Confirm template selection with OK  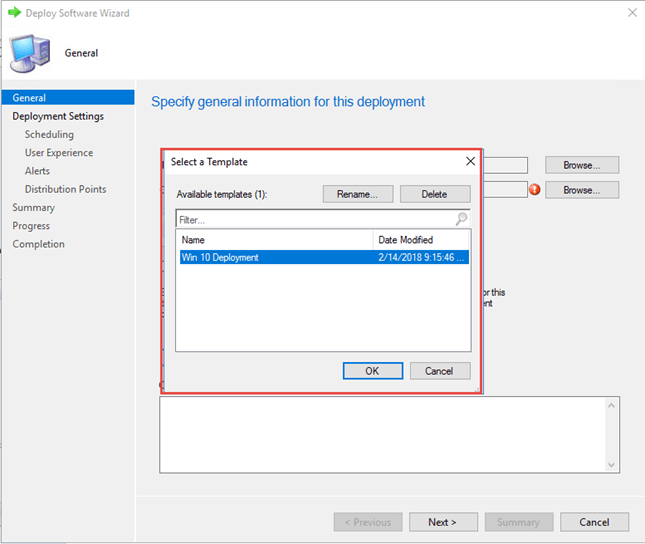click(x=372, y=370)
